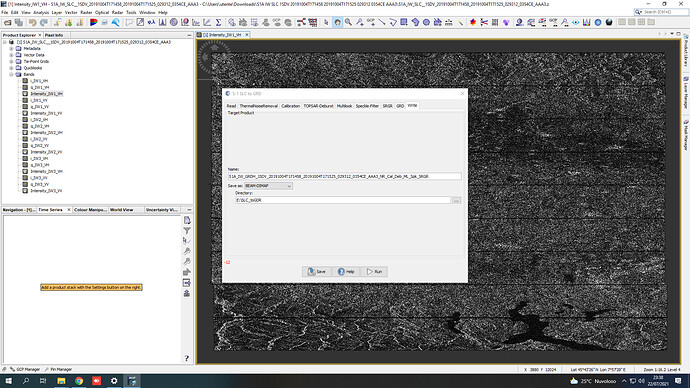Open the World Map dark globe icon
Screen dimensions: 690x388
pos(609,22)
